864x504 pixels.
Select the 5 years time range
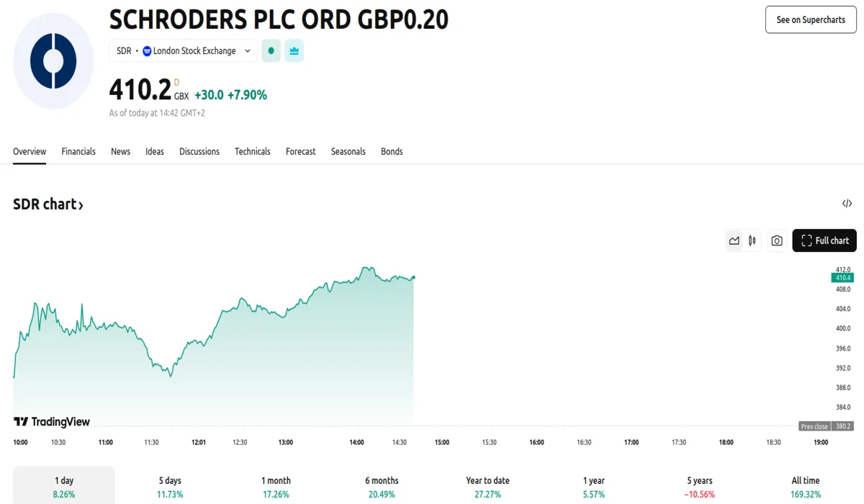[x=700, y=487]
